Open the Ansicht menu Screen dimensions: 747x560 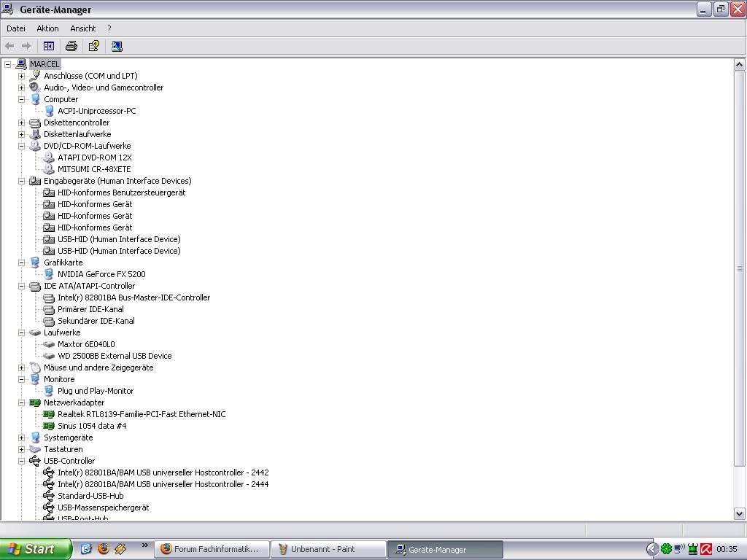83,28
